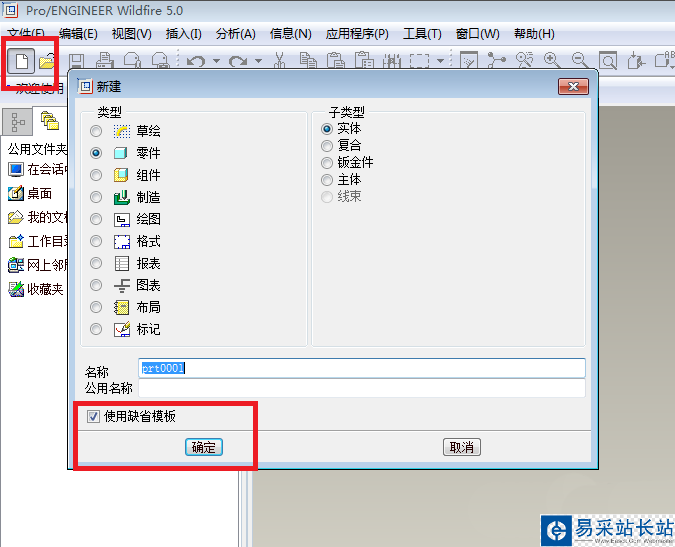The height and width of the screenshot is (547, 675).
Task: Click the Redo arrow icon
Action: pos(238,61)
